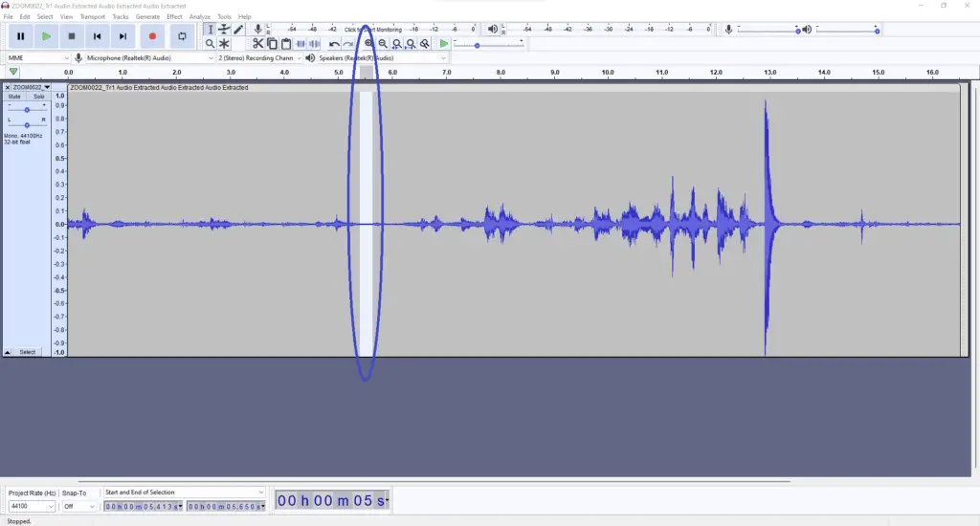Viewport: 980px width, 526px height.
Task: Open the Generate menu
Action: pos(147,17)
